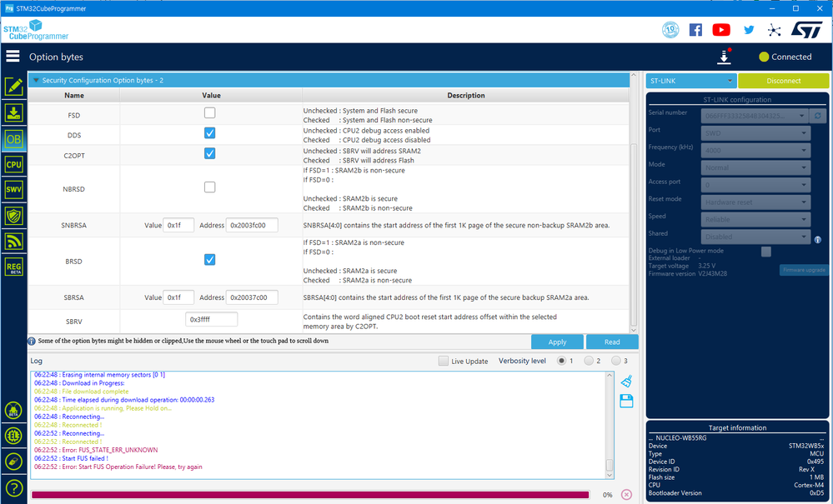Uncheck the DDS checkbox

(210, 132)
